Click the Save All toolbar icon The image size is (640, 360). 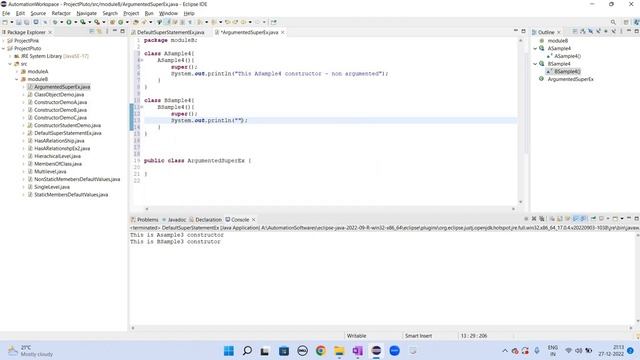click(x=27, y=22)
